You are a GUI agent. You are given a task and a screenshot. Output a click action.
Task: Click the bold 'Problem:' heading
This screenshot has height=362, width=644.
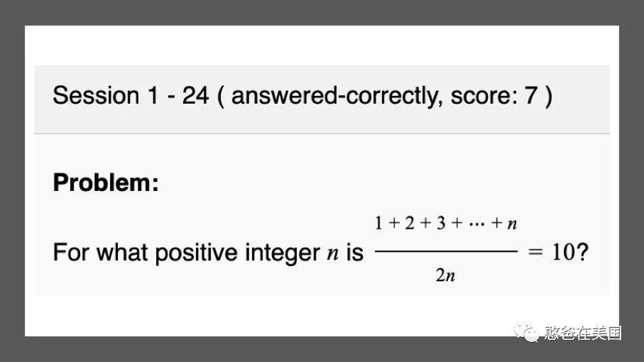[x=106, y=182]
